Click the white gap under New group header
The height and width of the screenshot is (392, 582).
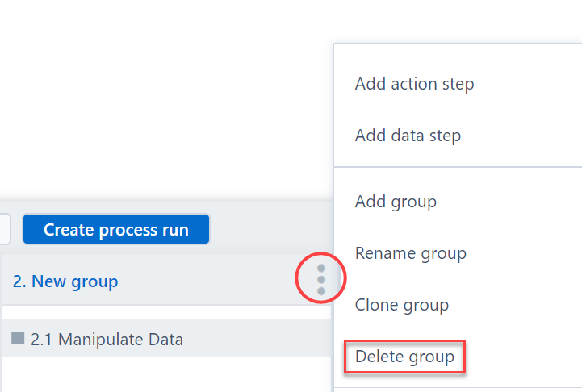coord(161,311)
